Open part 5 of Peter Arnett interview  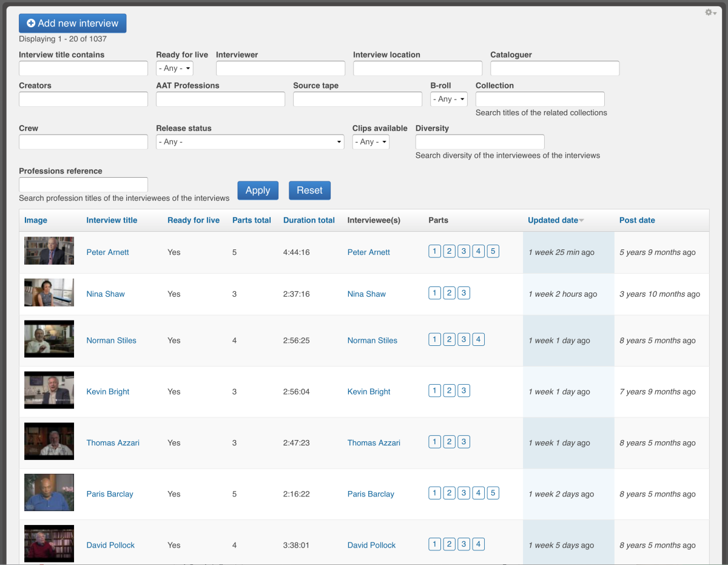(x=493, y=251)
